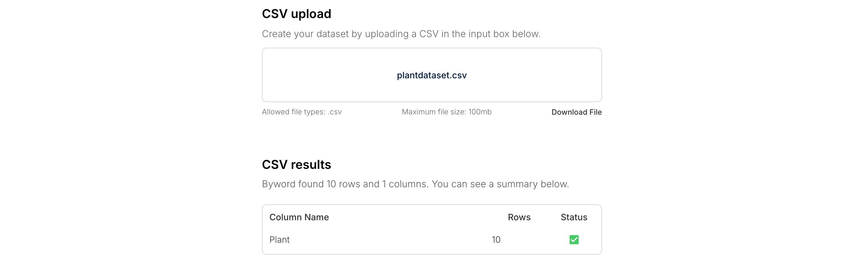Click the Byword found 10 rows summary
Screen dimensions: 868x271
pos(415,184)
